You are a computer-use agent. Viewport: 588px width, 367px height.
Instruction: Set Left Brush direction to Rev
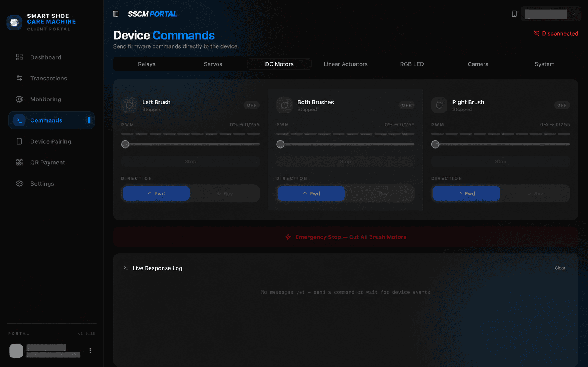tap(225, 194)
